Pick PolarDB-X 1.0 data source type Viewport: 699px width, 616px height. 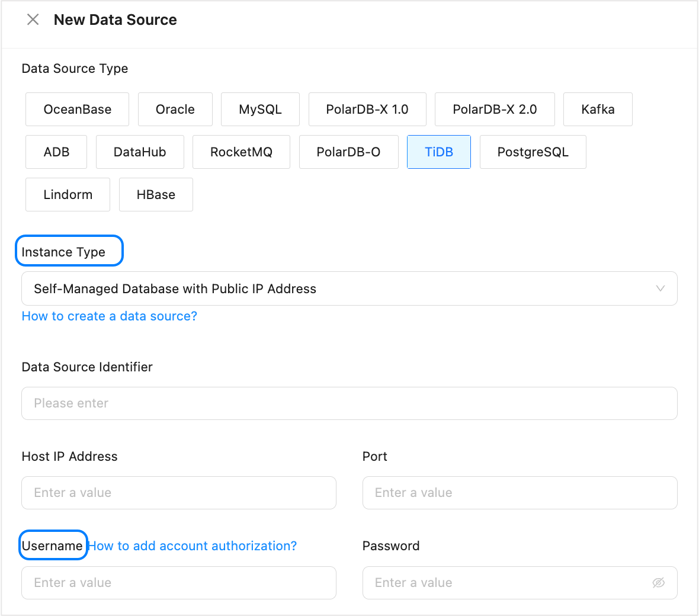pos(367,109)
